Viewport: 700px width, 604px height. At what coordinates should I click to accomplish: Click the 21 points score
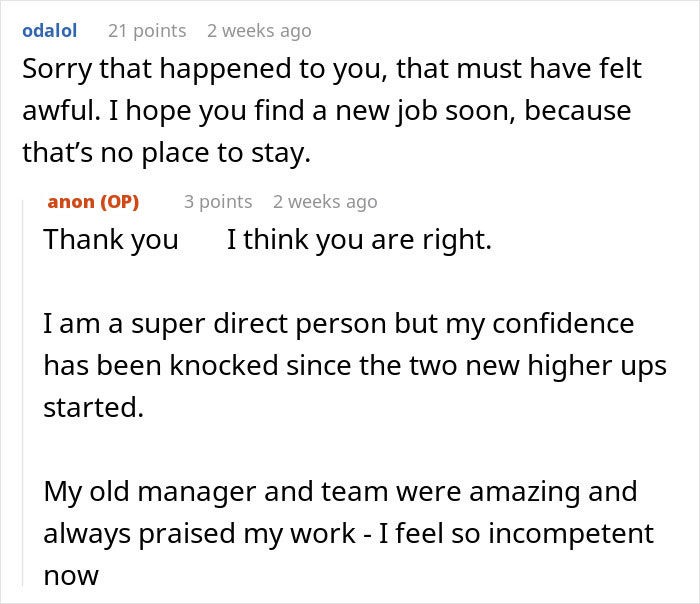pos(147,31)
